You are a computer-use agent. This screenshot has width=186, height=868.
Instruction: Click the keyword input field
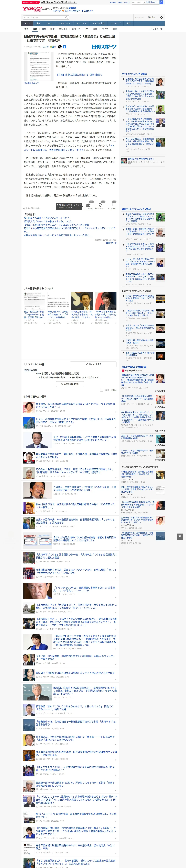(44, 17)
